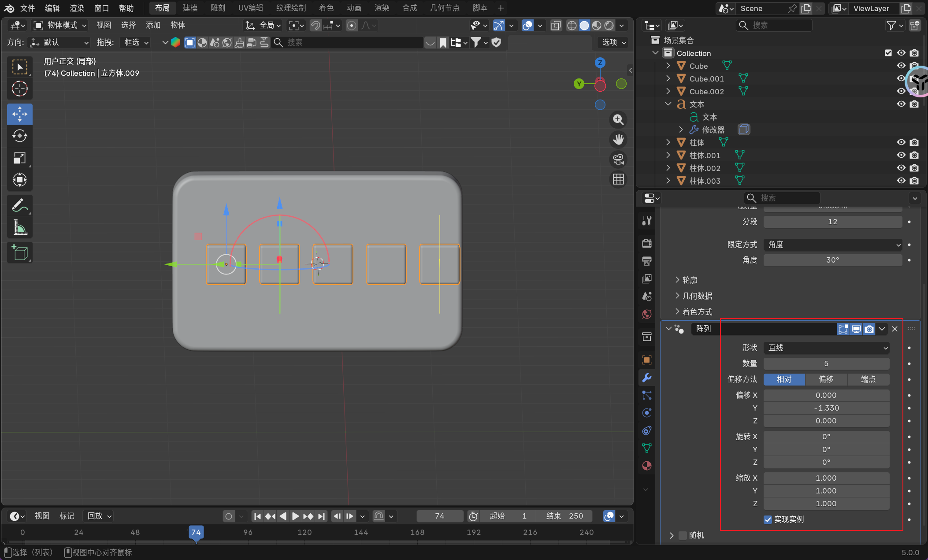Click the zoom magnifier viewport button

click(618, 119)
